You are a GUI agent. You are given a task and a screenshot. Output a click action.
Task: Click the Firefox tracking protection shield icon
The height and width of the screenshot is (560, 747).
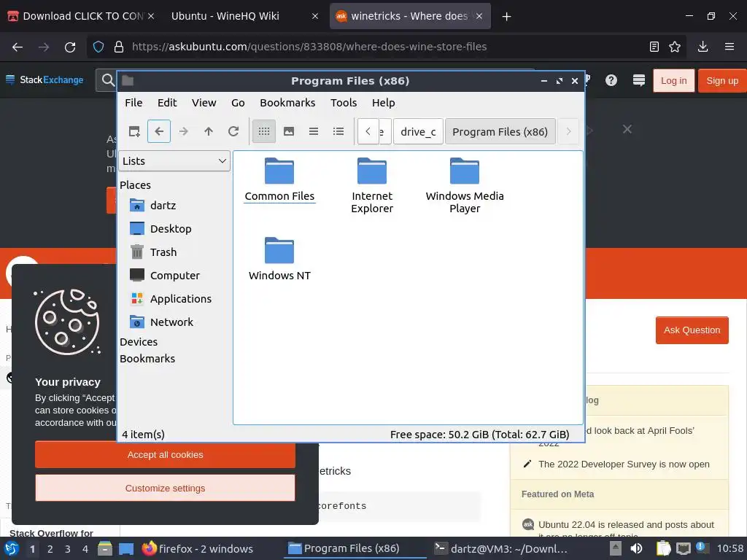(x=98, y=47)
